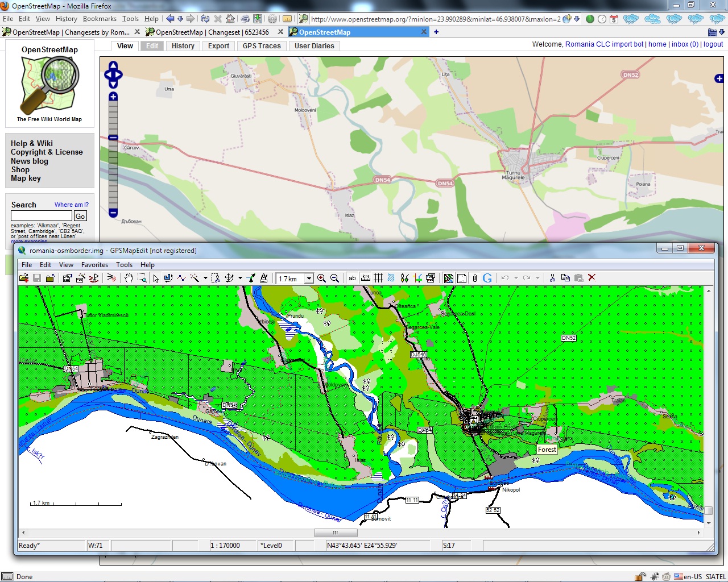Click the OpenStreetMap zoom level slider handle

click(x=113, y=138)
